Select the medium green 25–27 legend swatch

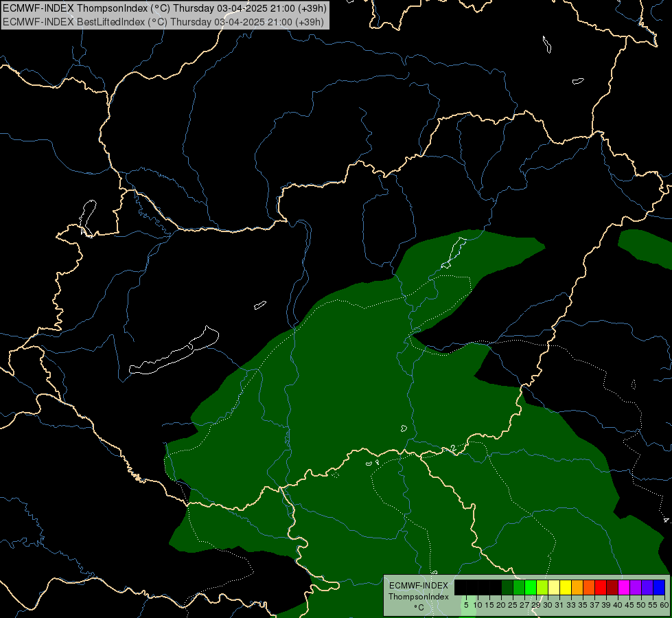pos(519,587)
